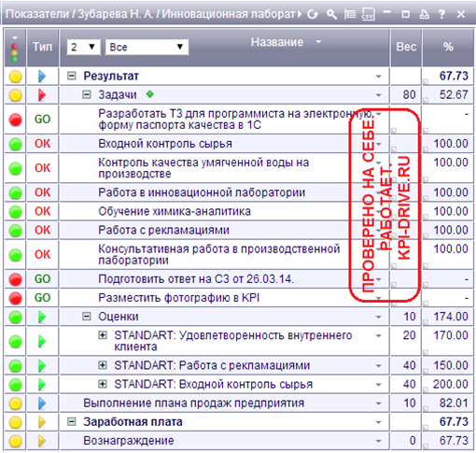The width and height of the screenshot is (476, 453).
Task: Open the Все filter dropdown
Action: coord(147,47)
